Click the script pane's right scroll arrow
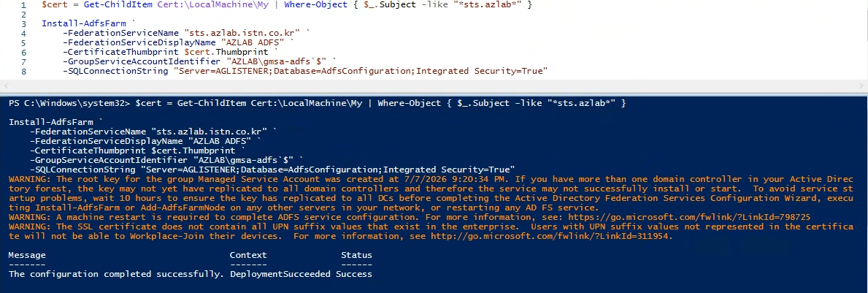This screenshot has width=868, height=293. tap(861, 85)
